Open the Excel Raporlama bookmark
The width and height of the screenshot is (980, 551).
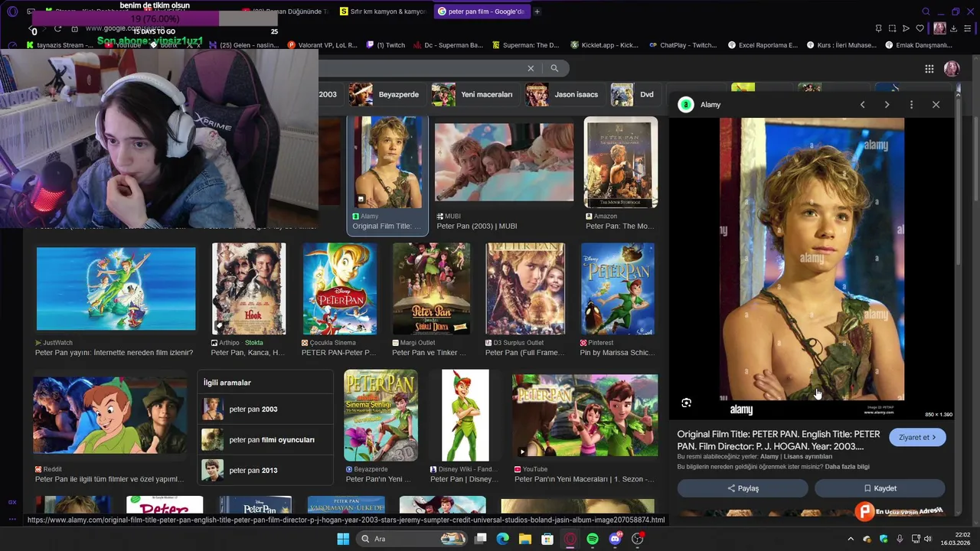[763, 45]
